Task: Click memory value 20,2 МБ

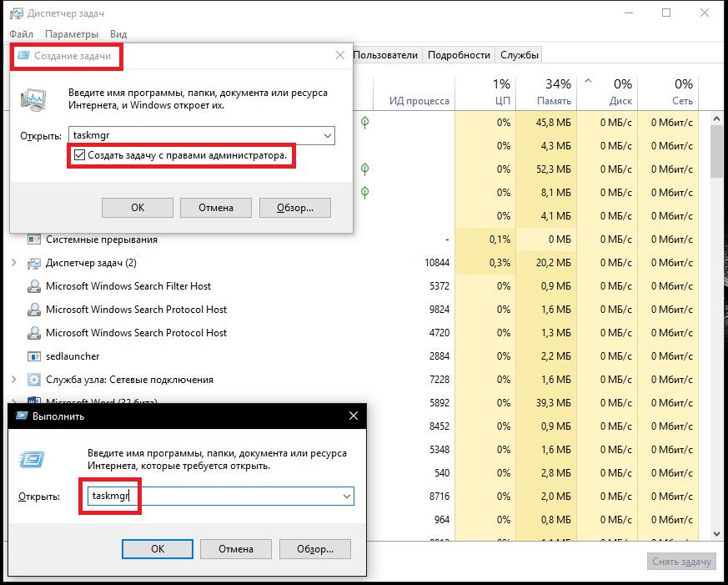Action: (554, 263)
